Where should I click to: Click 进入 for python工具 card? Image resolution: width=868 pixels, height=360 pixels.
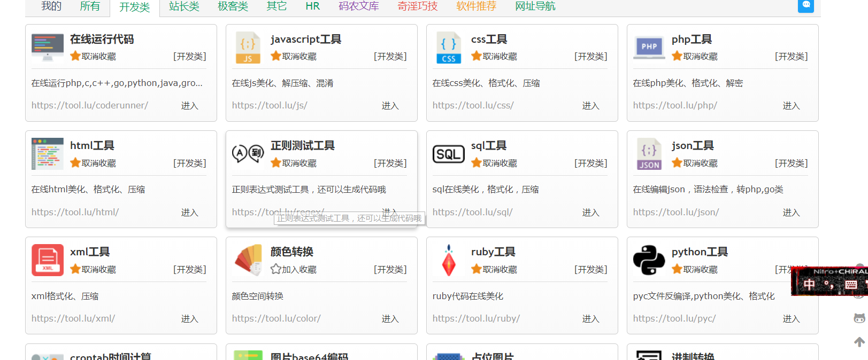(x=791, y=319)
